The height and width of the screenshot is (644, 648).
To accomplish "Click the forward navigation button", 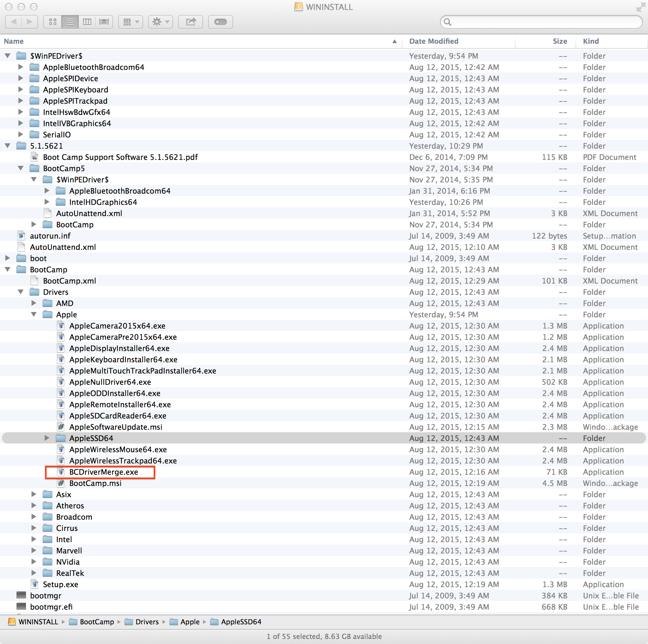I will [x=29, y=22].
